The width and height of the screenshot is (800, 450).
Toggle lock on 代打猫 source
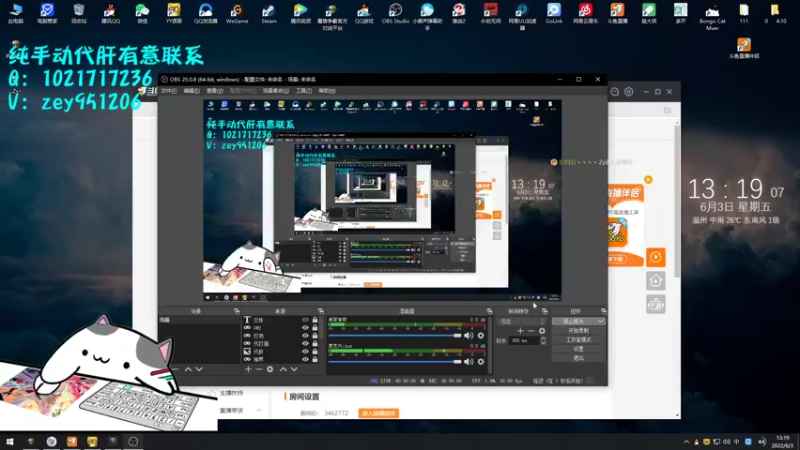pos(315,343)
